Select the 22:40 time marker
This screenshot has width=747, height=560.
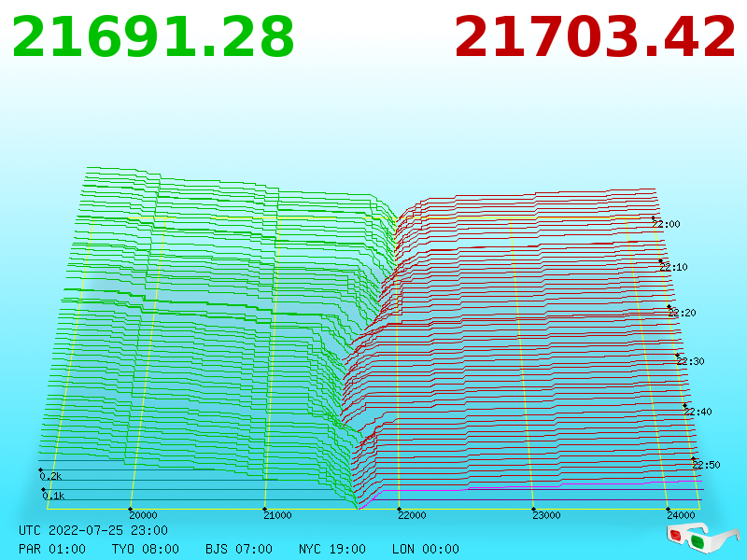[698, 412]
